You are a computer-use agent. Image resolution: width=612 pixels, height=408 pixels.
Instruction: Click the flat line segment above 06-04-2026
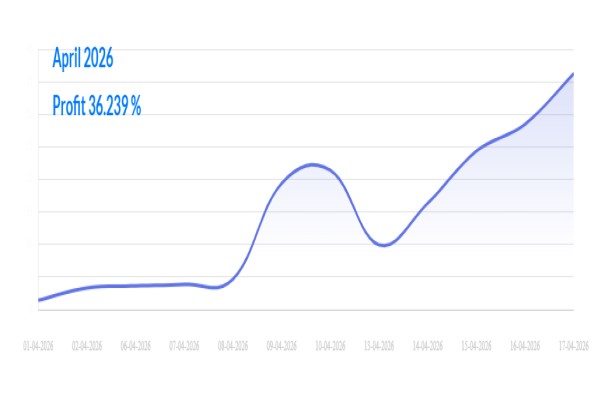(136, 285)
